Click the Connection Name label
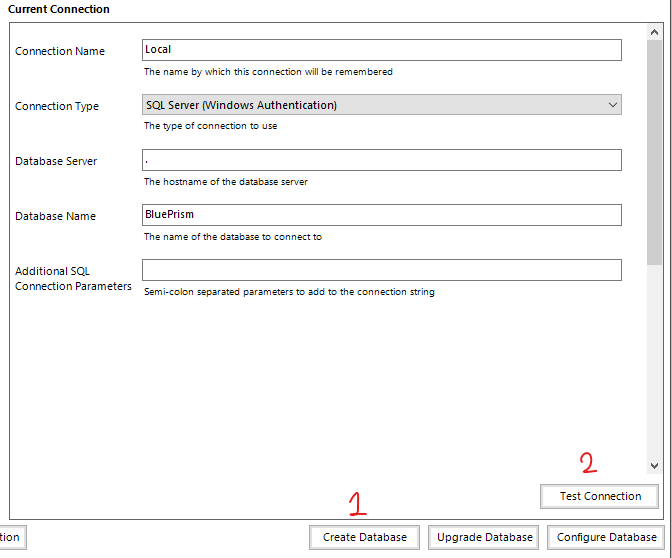The height and width of the screenshot is (558, 672). pos(60,51)
